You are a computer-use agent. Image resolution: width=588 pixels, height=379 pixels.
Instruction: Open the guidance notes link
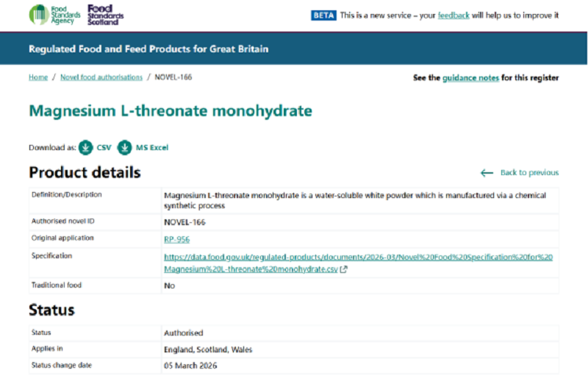click(470, 78)
